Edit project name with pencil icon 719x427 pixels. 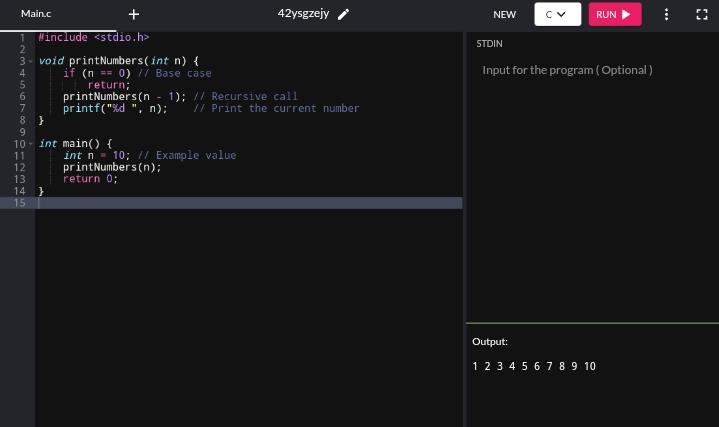tap(343, 14)
